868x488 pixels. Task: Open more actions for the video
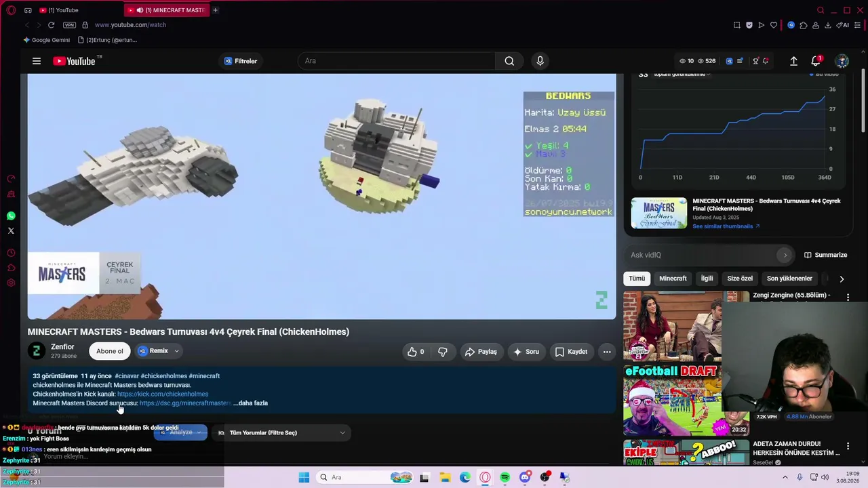pyautogui.click(x=607, y=352)
